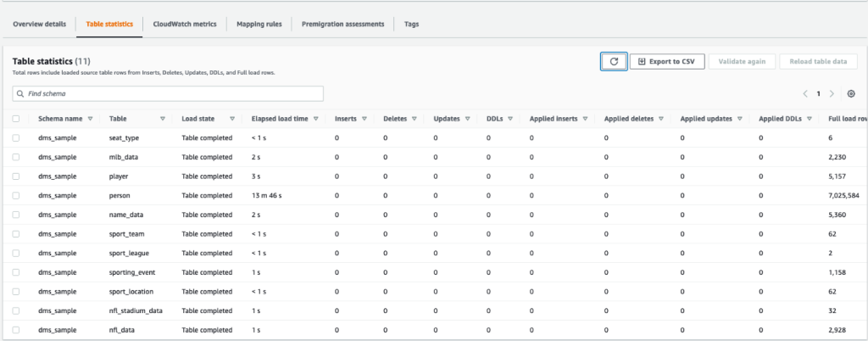Viewport: 868px width, 341px height.
Task: Click the Find schema search field
Action: coord(168,93)
